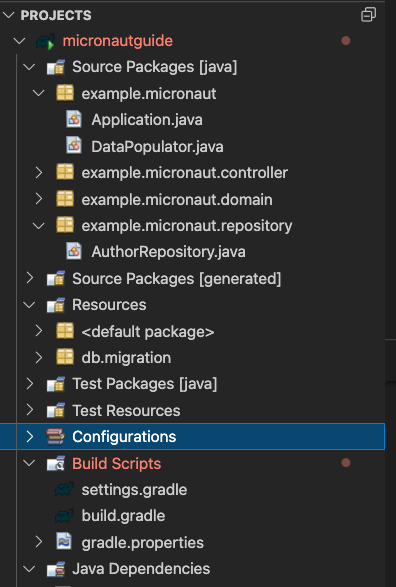Expand the <default package> chevron
The height and width of the screenshot is (587, 396).
click(39, 331)
